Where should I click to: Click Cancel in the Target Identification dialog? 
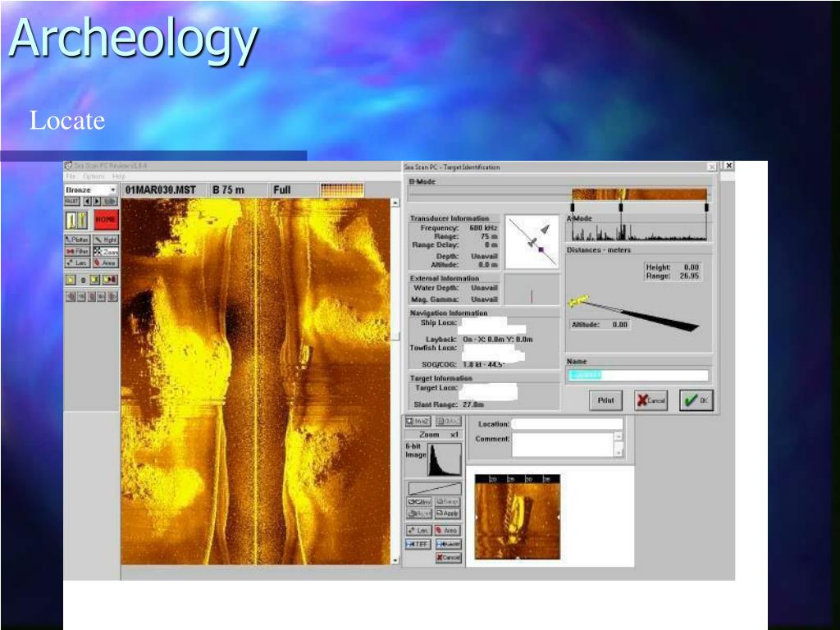651,400
